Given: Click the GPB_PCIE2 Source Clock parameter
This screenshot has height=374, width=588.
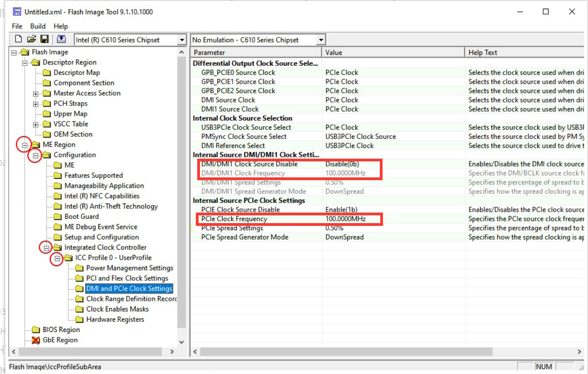Looking at the screenshot, I should pos(238,91).
